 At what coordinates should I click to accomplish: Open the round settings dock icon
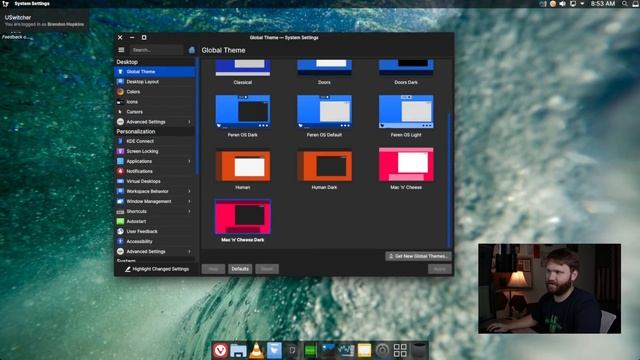[x=382, y=350]
